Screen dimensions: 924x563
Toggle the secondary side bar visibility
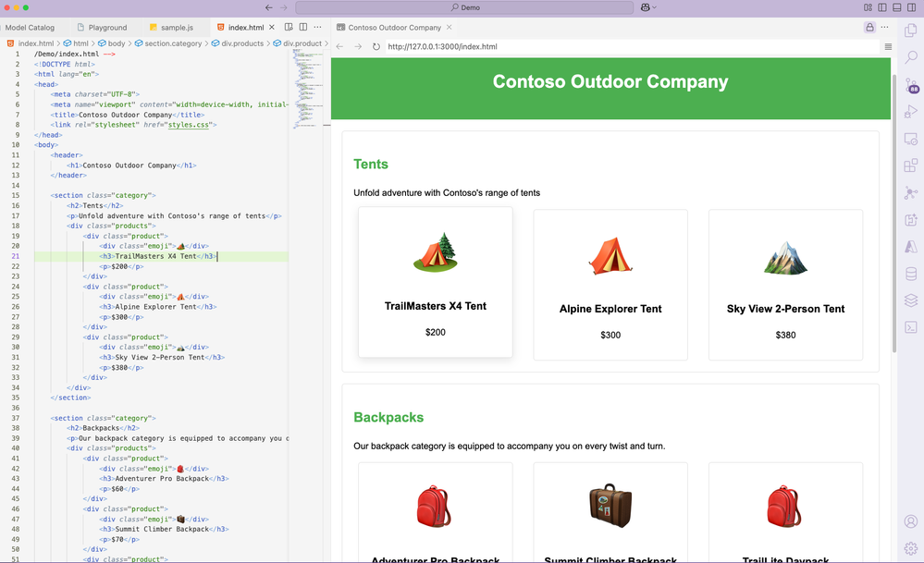912,7
